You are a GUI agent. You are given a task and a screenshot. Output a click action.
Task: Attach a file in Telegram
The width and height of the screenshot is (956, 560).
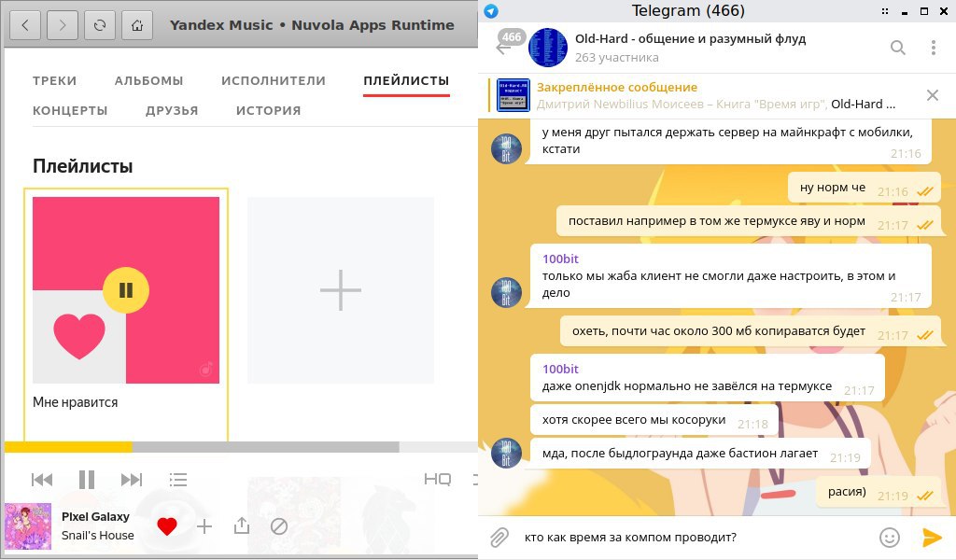point(499,538)
